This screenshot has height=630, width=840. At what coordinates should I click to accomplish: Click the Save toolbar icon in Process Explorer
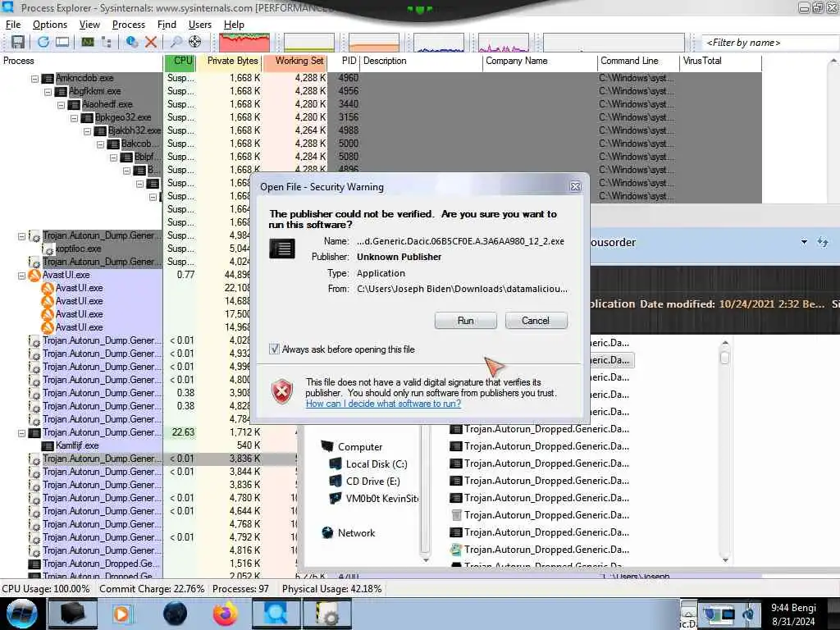click(x=18, y=42)
